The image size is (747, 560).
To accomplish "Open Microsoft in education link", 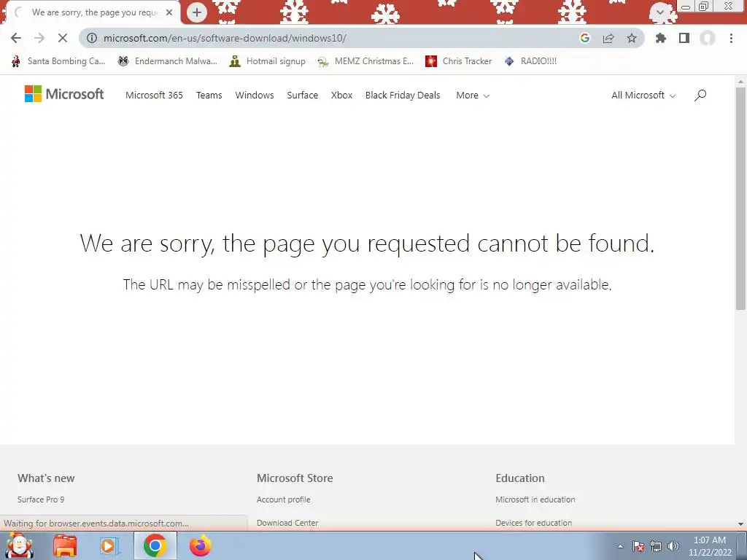I will tap(535, 499).
